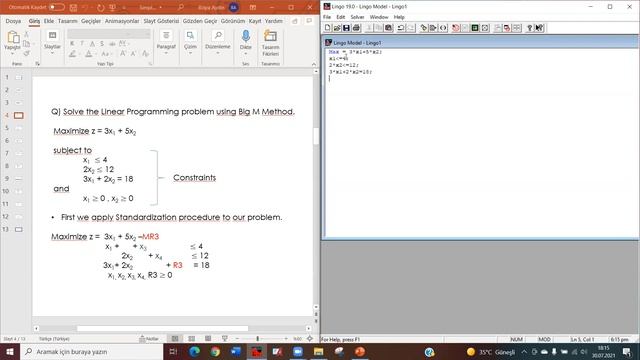This screenshot has height=360, width=640.
Task: Click the search magnifier in PowerPoint title bar
Action: (x=181, y=7)
